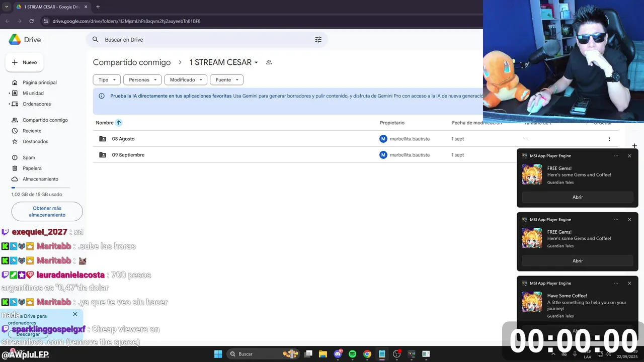Click owner marbellita.bautista in 09 Septiembre row
The width and height of the screenshot is (644, 362).
pos(410,155)
